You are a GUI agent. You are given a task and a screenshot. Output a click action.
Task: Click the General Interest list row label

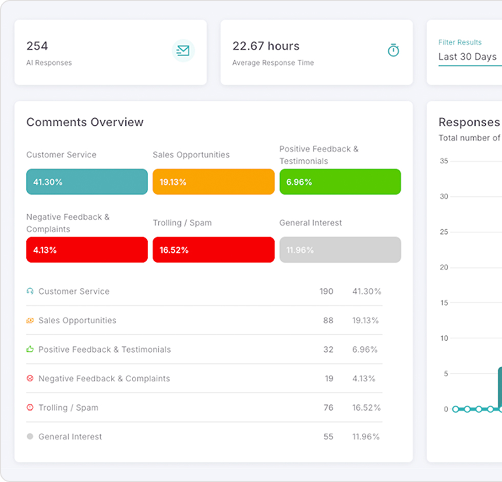click(70, 436)
